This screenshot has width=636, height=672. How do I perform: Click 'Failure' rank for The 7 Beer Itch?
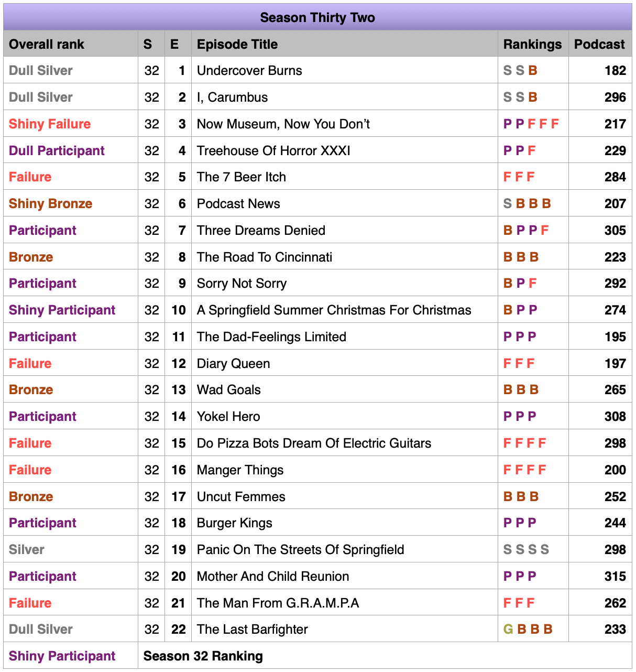(x=30, y=177)
